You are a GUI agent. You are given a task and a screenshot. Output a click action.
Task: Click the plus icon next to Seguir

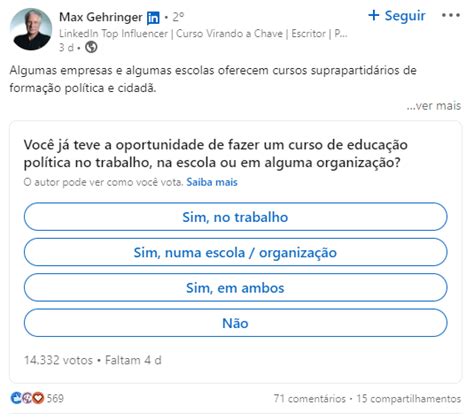pyautogui.click(x=374, y=15)
